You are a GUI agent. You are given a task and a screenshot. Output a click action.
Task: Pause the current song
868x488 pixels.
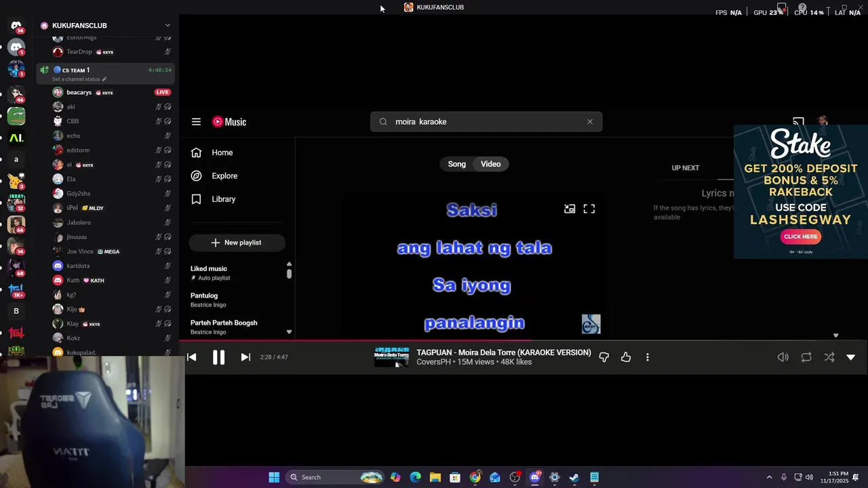tap(218, 357)
